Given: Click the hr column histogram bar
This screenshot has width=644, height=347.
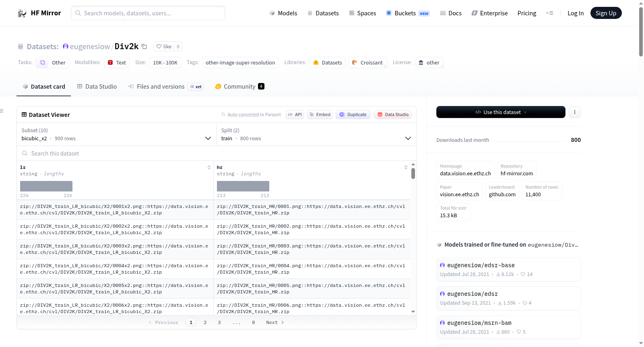Looking at the screenshot, I should (x=243, y=186).
